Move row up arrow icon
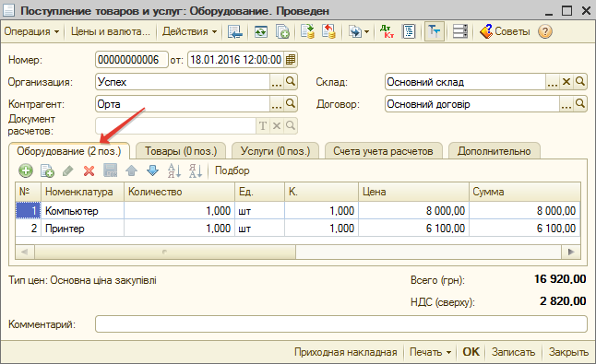This screenshot has height=364, width=596. click(132, 170)
